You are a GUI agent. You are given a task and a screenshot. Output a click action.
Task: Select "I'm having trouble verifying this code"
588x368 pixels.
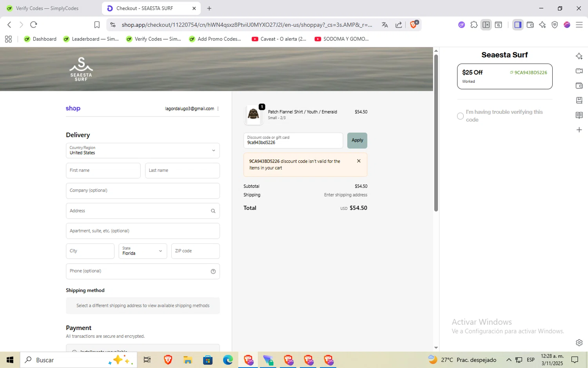pos(460,116)
